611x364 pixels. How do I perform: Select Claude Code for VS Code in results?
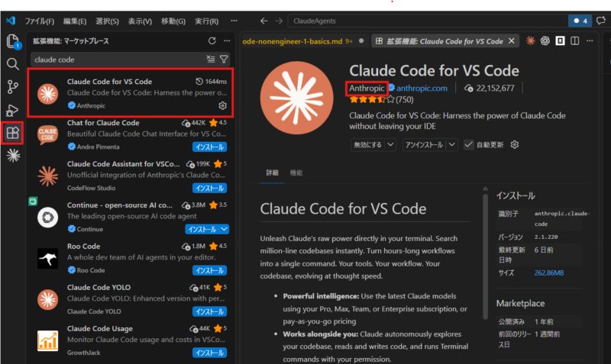[131, 92]
